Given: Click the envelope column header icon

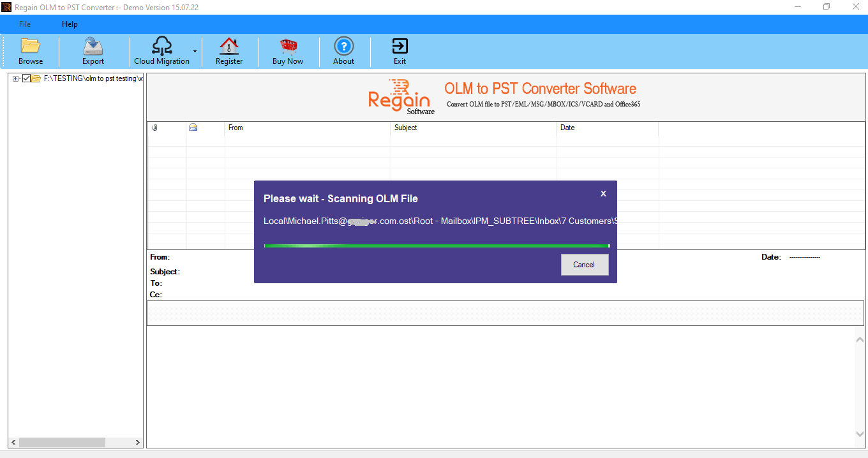Looking at the screenshot, I should pyautogui.click(x=193, y=128).
